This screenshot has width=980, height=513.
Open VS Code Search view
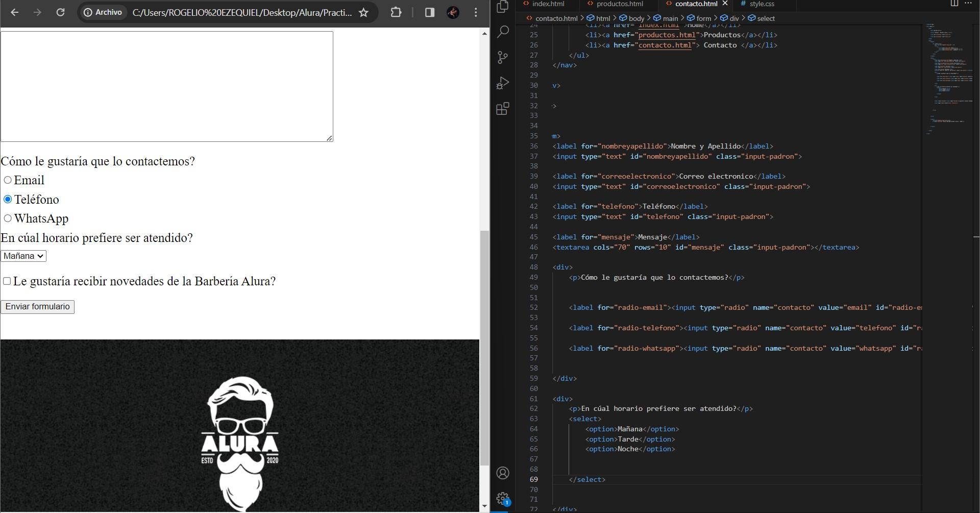503,32
